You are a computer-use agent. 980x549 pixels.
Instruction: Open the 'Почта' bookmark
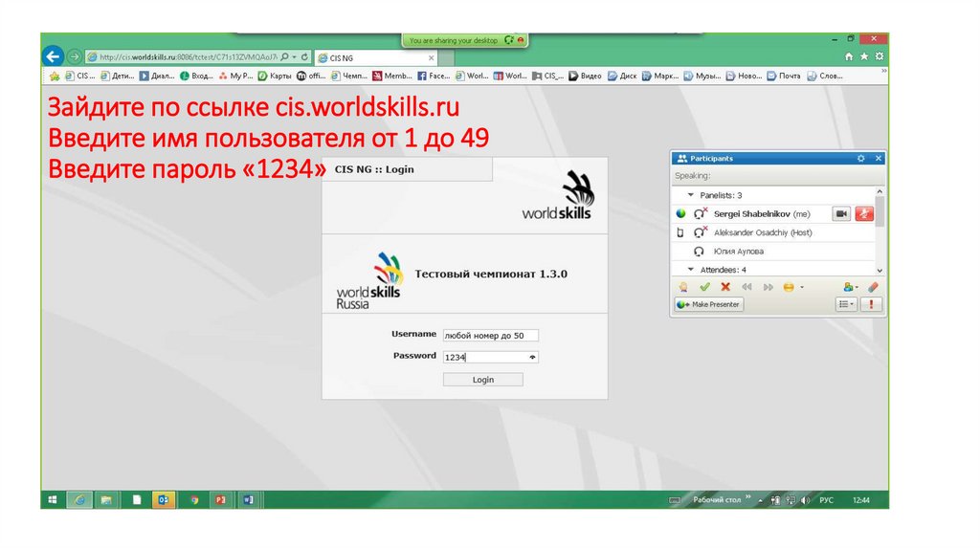click(x=784, y=77)
